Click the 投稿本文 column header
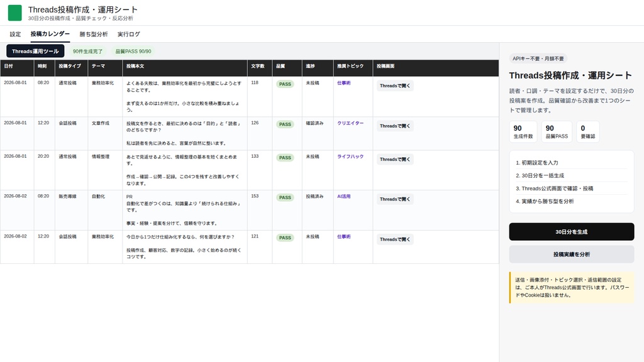This screenshot has height=362, width=644. pyautogui.click(x=185, y=68)
